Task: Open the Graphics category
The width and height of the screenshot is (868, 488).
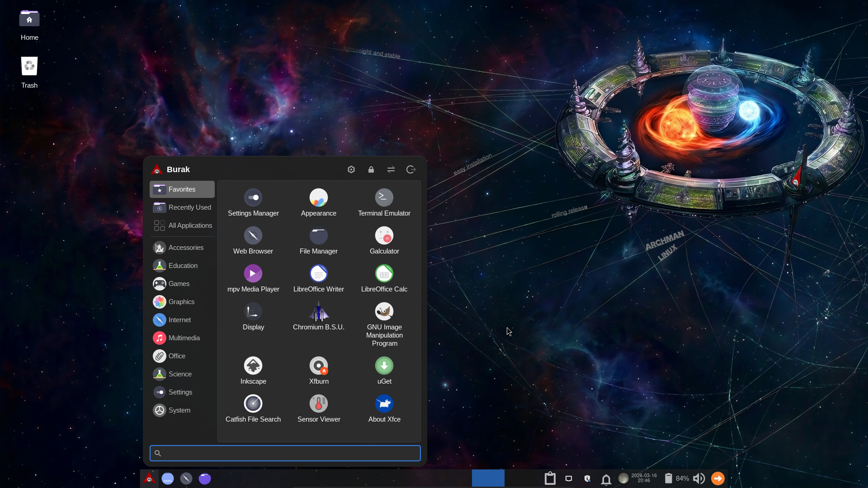Action: click(182, 302)
